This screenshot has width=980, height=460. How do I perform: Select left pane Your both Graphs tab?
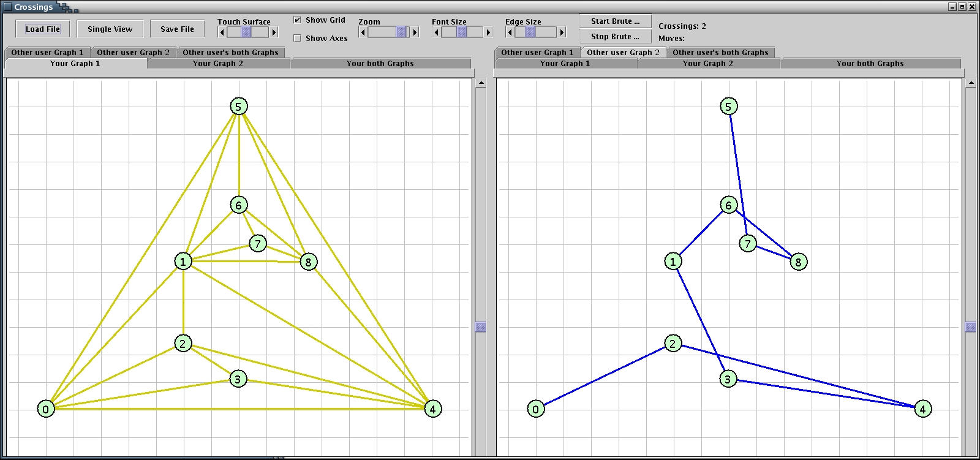click(x=380, y=64)
